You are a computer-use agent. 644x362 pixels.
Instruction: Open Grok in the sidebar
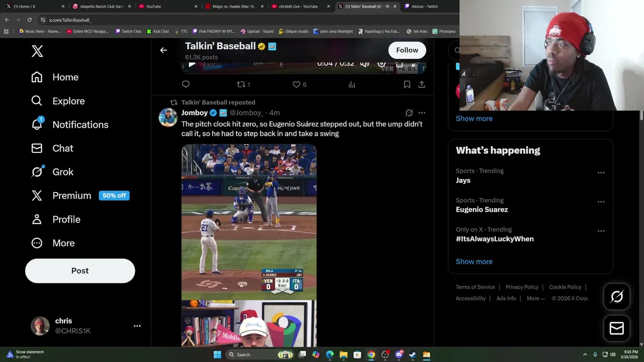52,171
